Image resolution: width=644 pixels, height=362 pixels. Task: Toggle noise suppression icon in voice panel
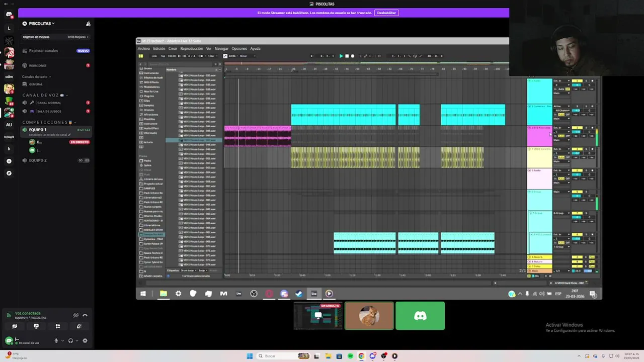(x=75, y=315)
